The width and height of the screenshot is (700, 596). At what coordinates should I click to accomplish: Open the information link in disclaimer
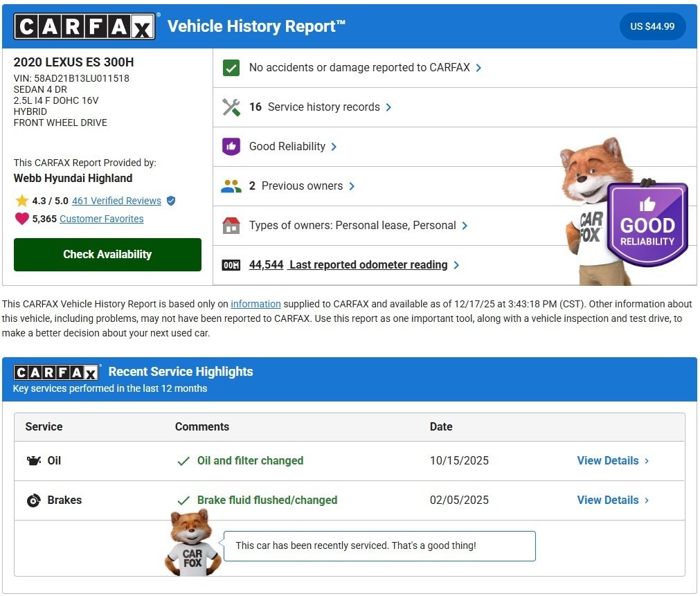255,304
